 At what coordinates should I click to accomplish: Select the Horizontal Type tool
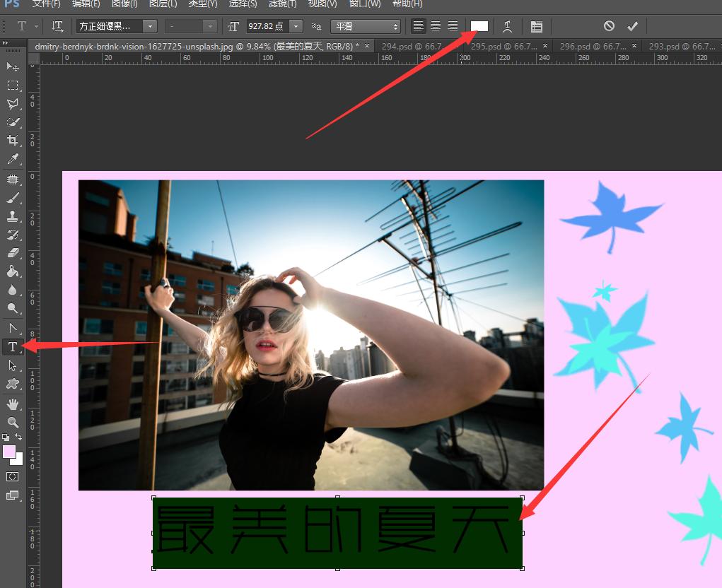point(13,346)
